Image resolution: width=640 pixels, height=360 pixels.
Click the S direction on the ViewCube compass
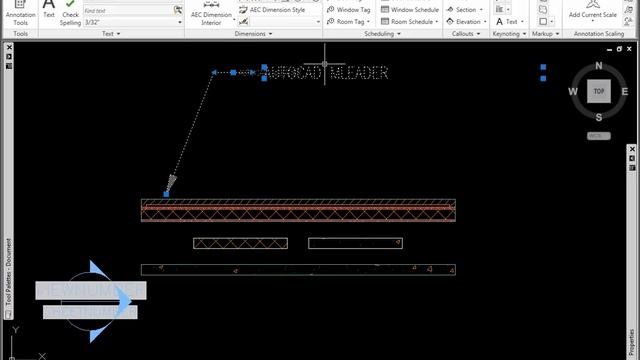click(599, 118)
